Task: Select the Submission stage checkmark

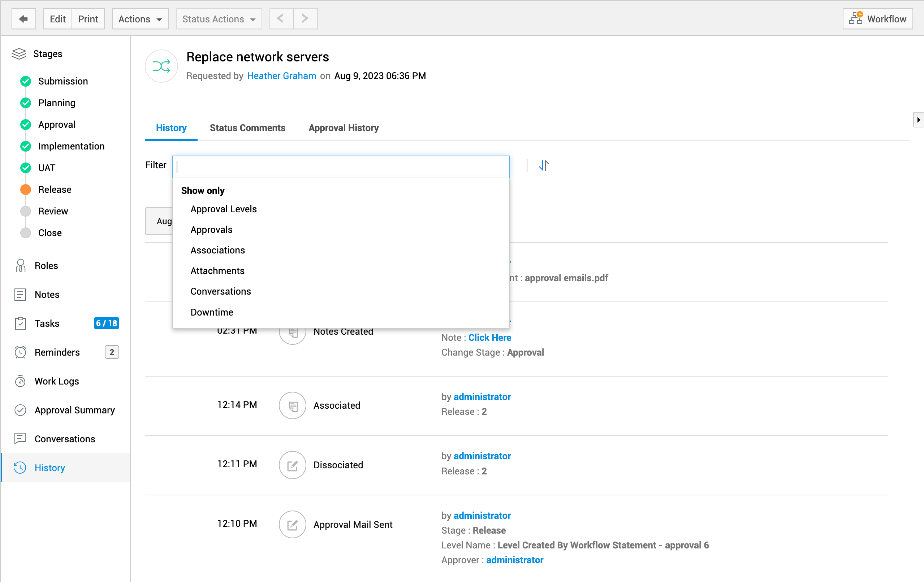Action: tap(26, 81)
